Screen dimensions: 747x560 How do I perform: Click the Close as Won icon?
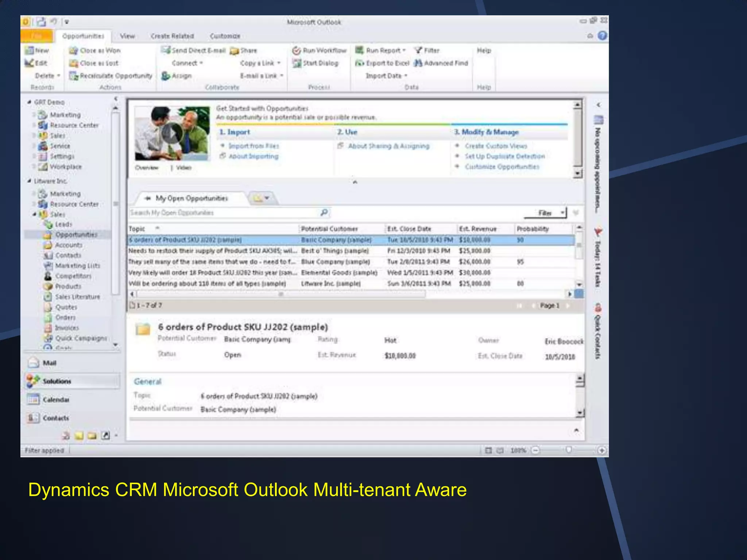pos(74,50)
